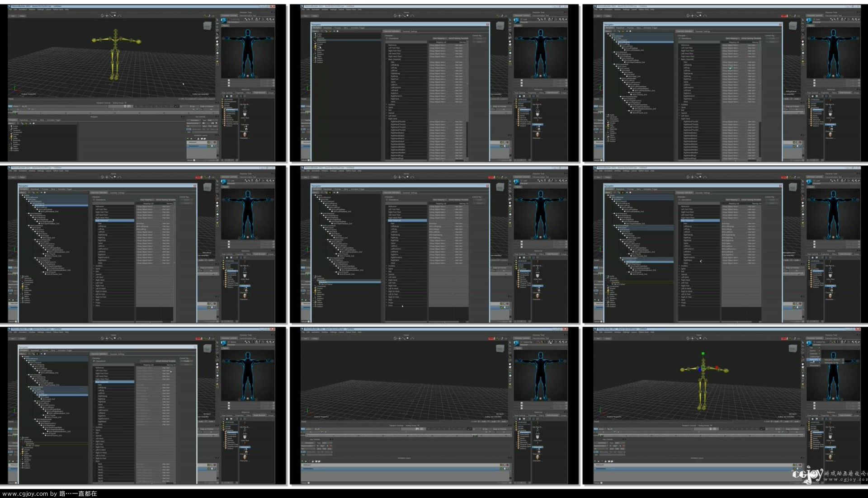Tick the Characterize checkbox in the bottom-left frame's Navigator
The height and width of the screenshot is (498, 868).
coord(94,361)
